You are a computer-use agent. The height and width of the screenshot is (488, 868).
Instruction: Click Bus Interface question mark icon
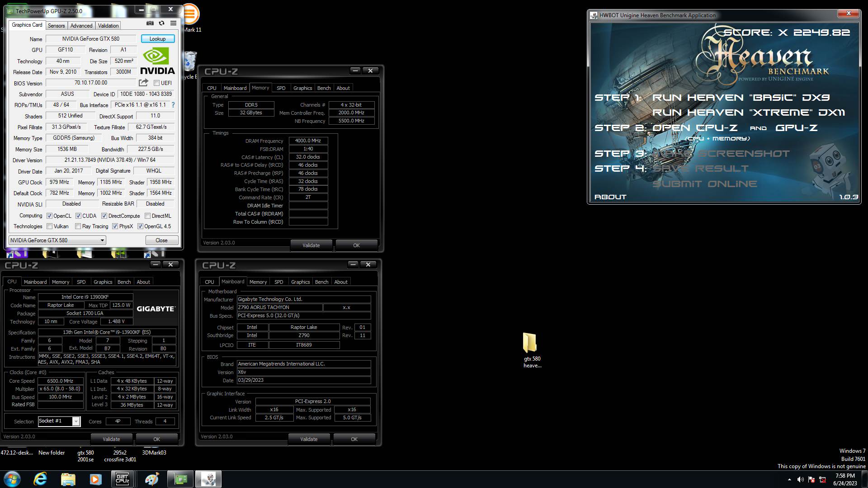[x=173, y=105]
